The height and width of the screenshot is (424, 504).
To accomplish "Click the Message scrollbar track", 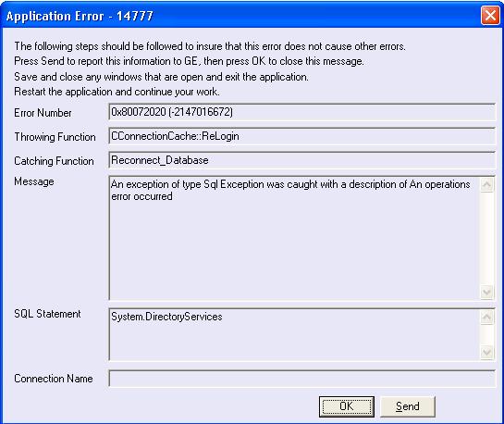I will click(487, 239).
